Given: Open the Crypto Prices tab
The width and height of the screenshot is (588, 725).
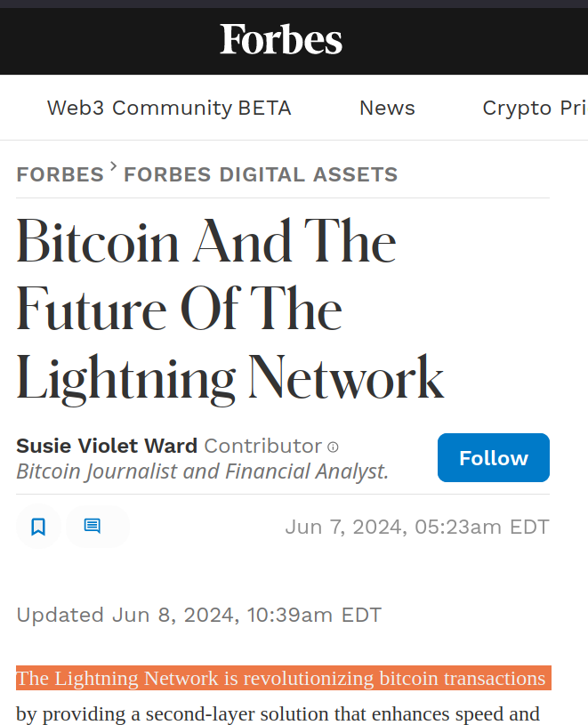Looking at the screenshot, I should point(535,109).
